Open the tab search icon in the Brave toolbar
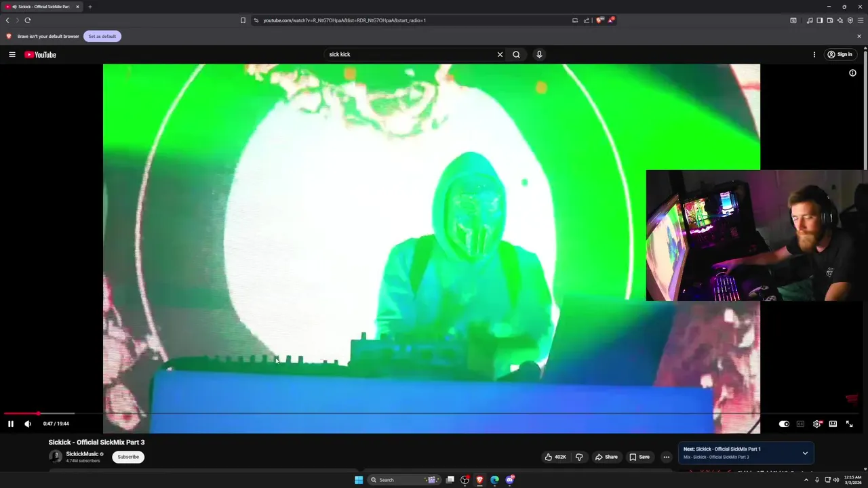Screen dimensions: 868x488 (793, 20)
